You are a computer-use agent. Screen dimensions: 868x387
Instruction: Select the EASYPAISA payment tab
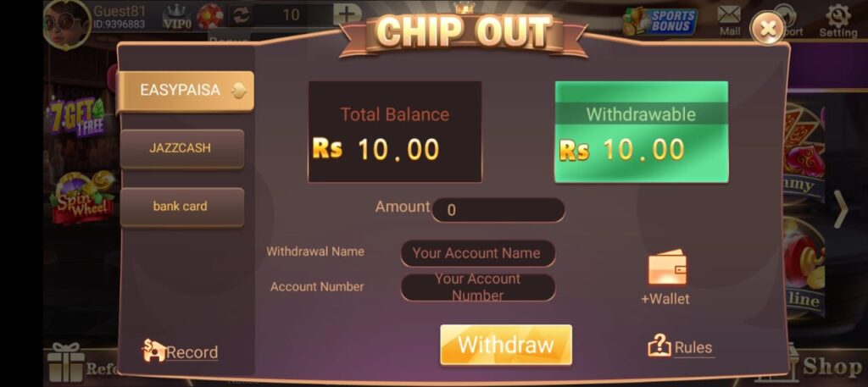pyautogui.click(x=185, y=91)
